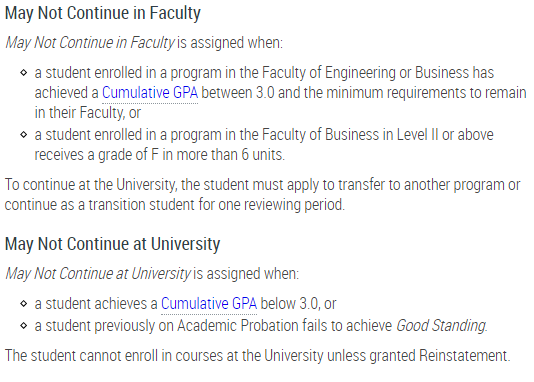Click the text 'in their Faculty, or'
Viewport: 534px width, 382px height.
pyautogui.click(x=88, y=113)
